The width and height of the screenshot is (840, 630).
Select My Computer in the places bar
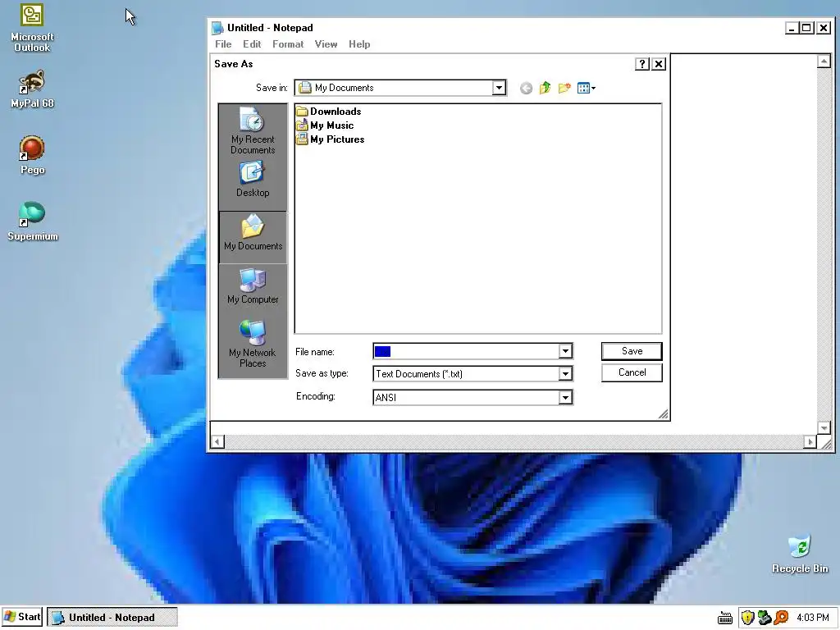pos(253,286)
